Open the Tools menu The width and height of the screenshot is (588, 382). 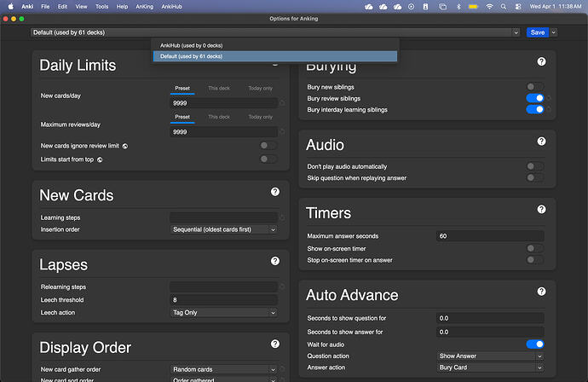[x=101, y=6]
